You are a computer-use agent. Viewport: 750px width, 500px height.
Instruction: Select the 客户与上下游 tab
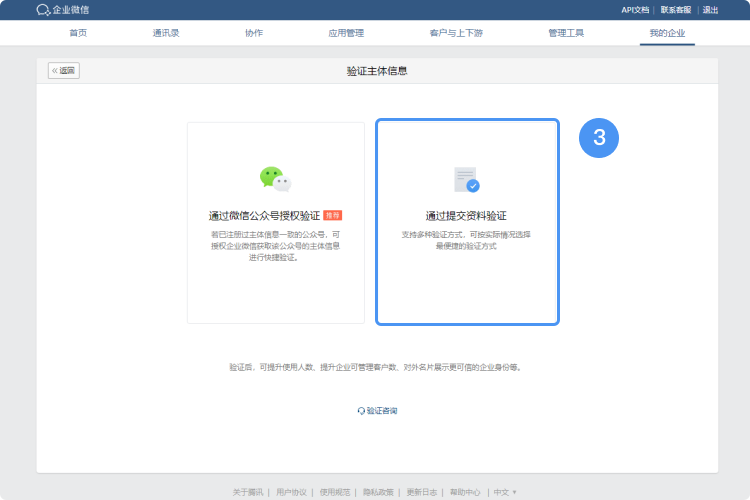coord(455,33)
